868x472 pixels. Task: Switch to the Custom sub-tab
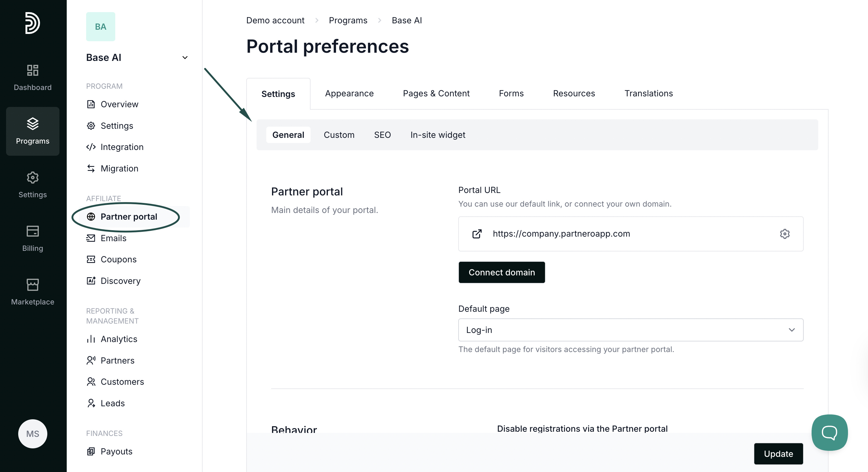[x=339, y=135]
